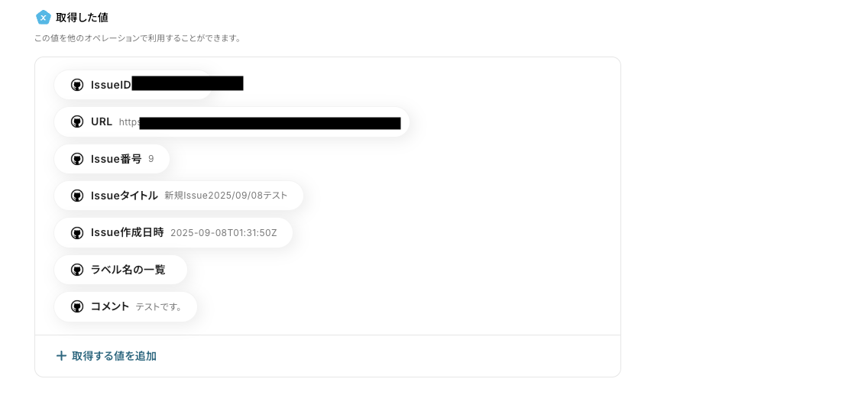This screenshot has width=868, height=408.
Task: Click the GitHub icon next to コメント
Action: [77, 306]
